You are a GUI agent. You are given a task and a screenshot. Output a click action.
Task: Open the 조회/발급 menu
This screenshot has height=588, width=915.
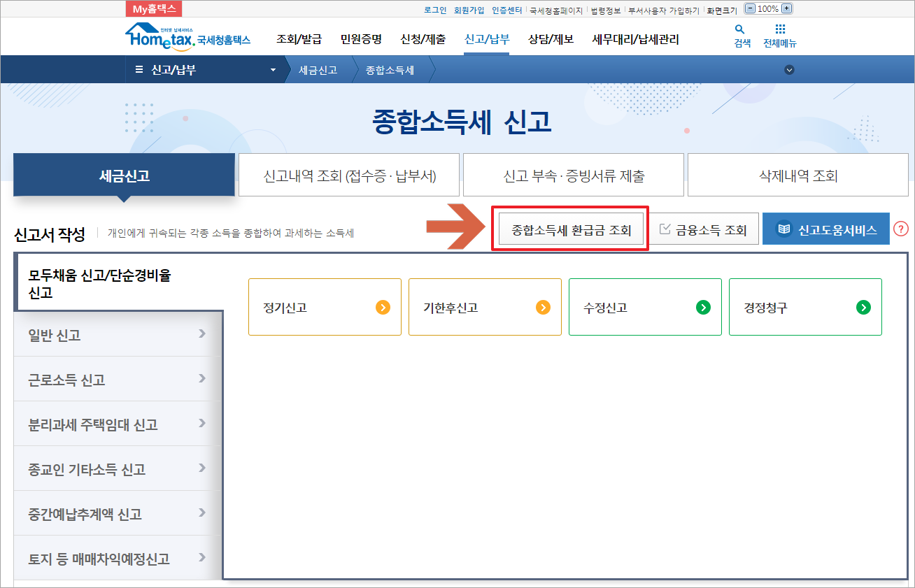[x=299, y=39]
